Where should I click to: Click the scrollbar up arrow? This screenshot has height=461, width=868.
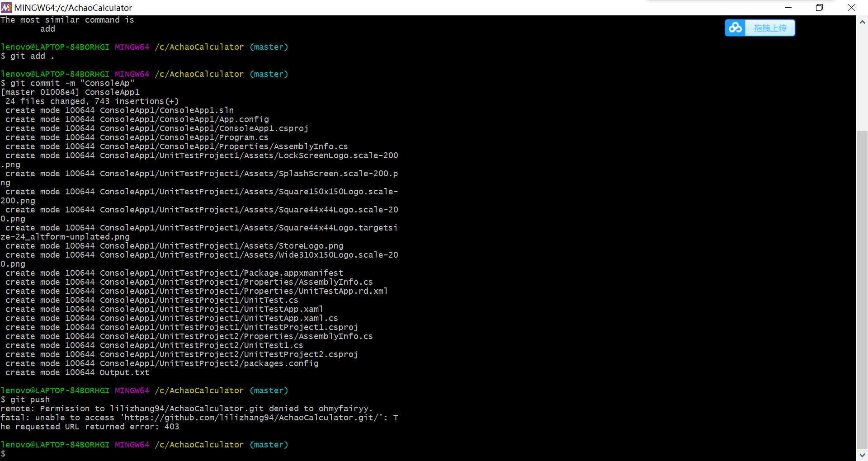click(x=862, y=22)
